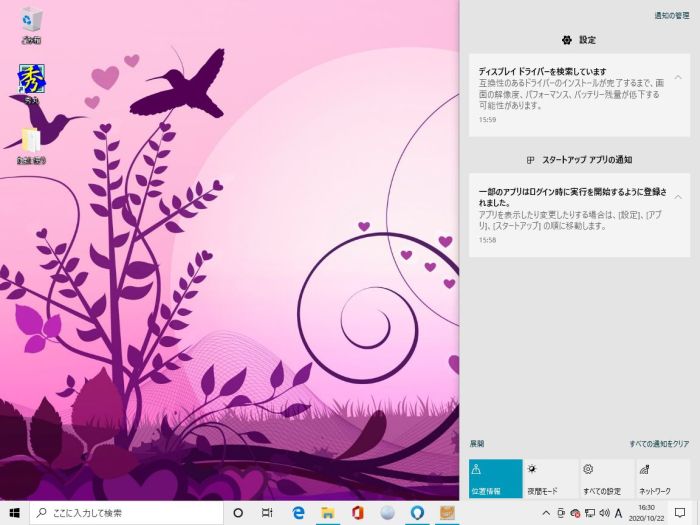Click すべての通知をクリア link
Image resolution: width=700 pixels, height=525 pixels.
[x=659, y=443]
